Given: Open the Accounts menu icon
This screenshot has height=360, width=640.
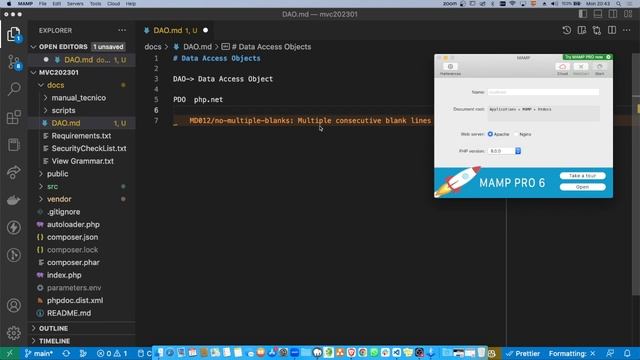Looking at the screenshot, I should [14, 305].
